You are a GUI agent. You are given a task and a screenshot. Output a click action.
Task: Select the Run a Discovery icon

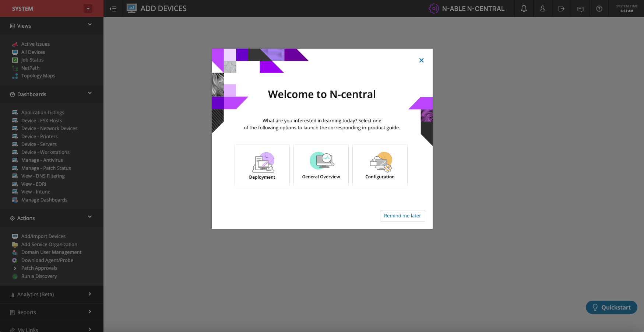tap(15, 276)
